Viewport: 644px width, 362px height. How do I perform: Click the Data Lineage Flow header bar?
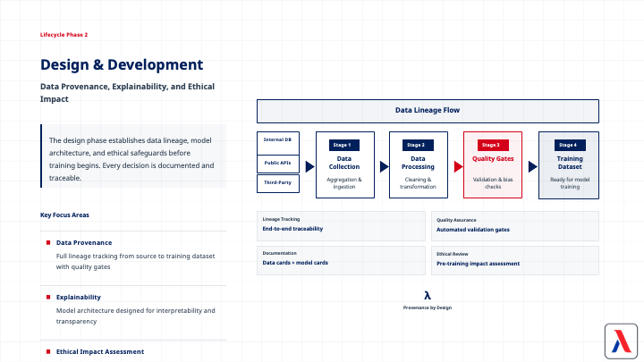(428, 111)
